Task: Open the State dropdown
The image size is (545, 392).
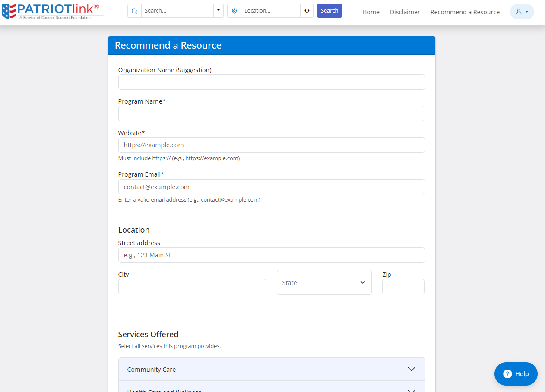Action: [x=324, y=282]
